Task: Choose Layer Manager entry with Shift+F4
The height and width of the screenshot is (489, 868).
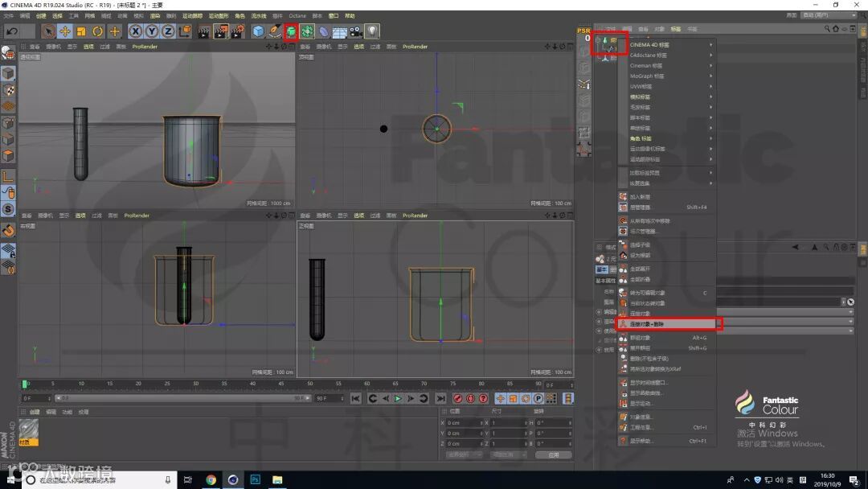Action: click(x=666, y=208)
